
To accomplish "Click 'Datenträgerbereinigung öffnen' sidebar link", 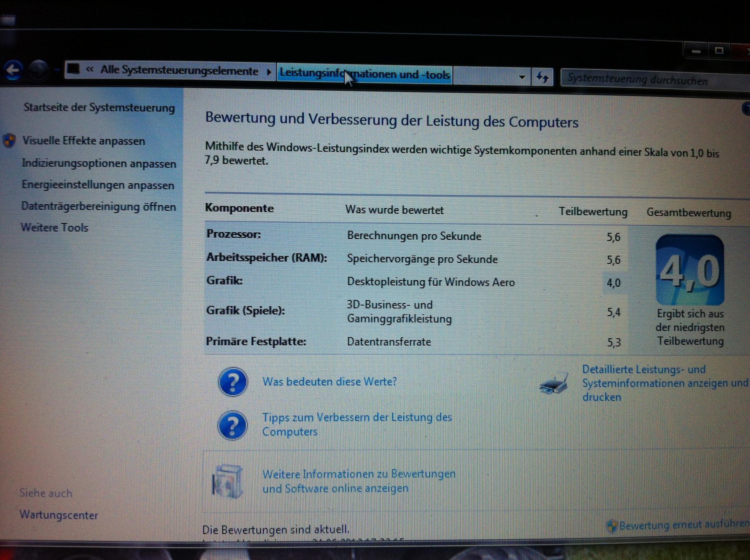I will point(98,207).
